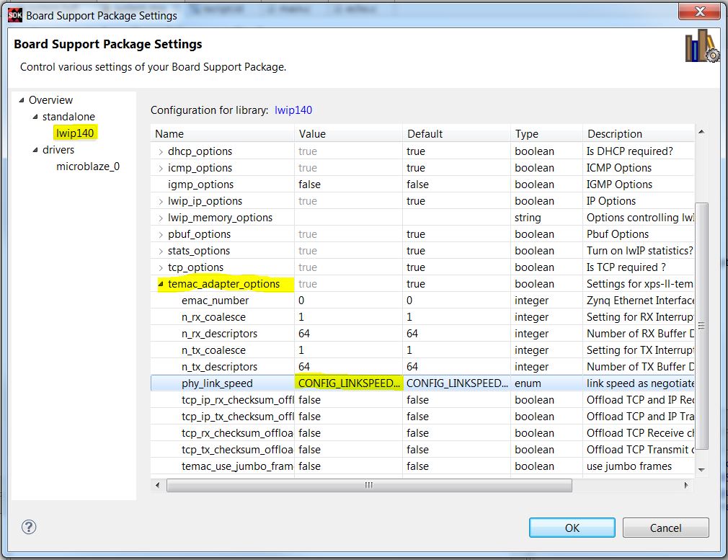Expand the lwip_ip_options row
This screenshot has height=560, width=728.
tap(161, 202)
